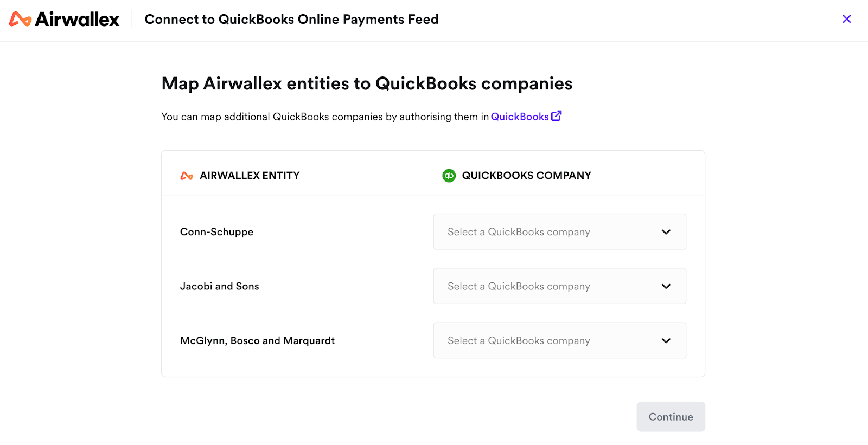Click the AIRWALLEX ENTITY column header label
This screenshot has width=868, height=445.
(250, 176)
